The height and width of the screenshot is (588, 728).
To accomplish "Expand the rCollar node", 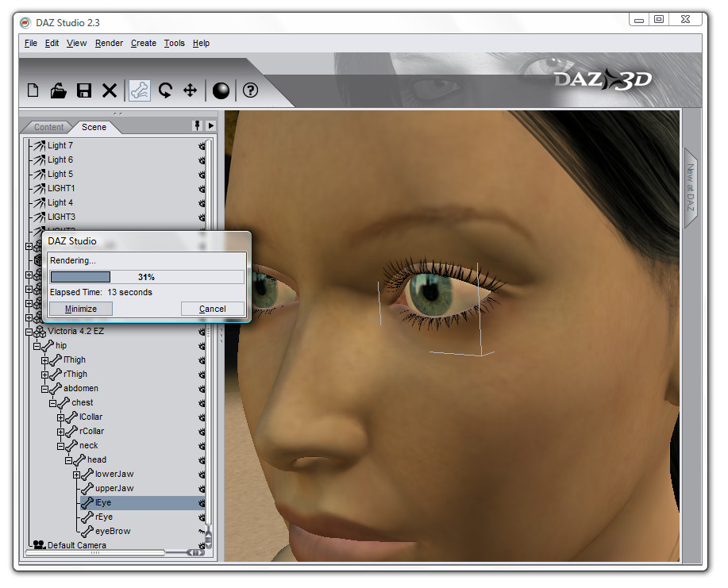I will 60,432.
